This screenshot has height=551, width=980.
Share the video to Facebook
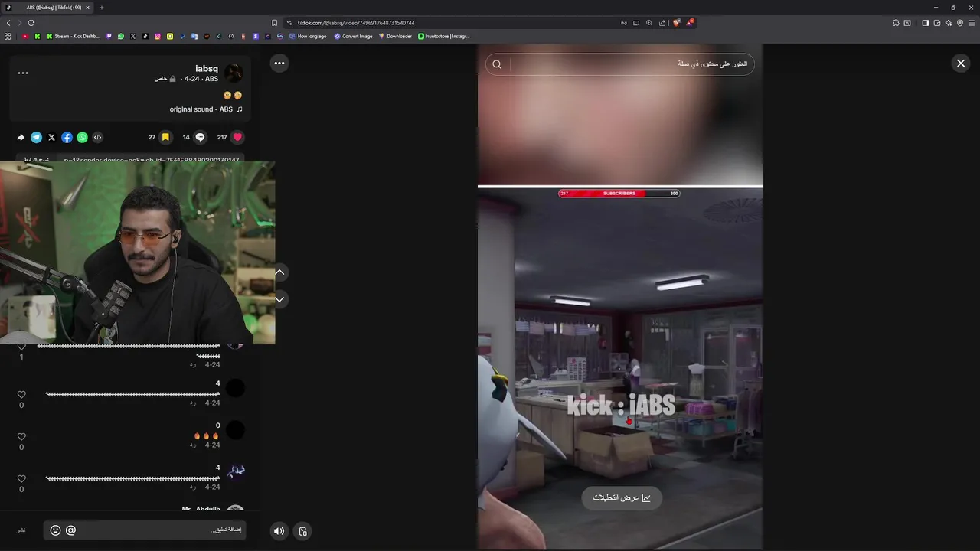67,137
